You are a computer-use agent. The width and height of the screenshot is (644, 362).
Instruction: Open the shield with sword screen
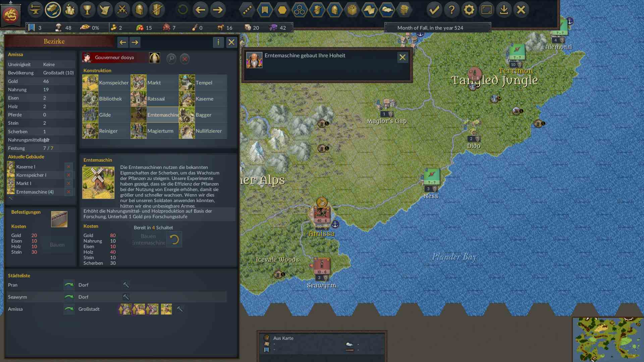(x=157, y=10)
